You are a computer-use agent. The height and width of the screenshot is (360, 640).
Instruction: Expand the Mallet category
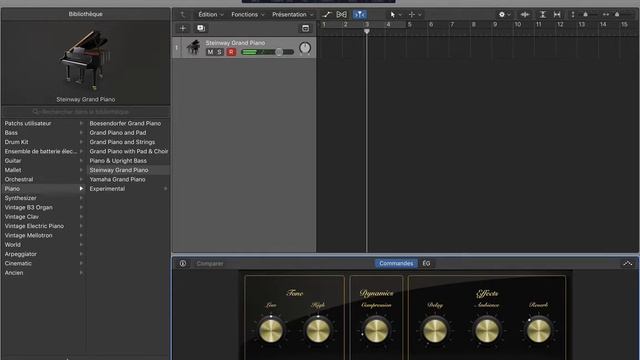(81, 170)
